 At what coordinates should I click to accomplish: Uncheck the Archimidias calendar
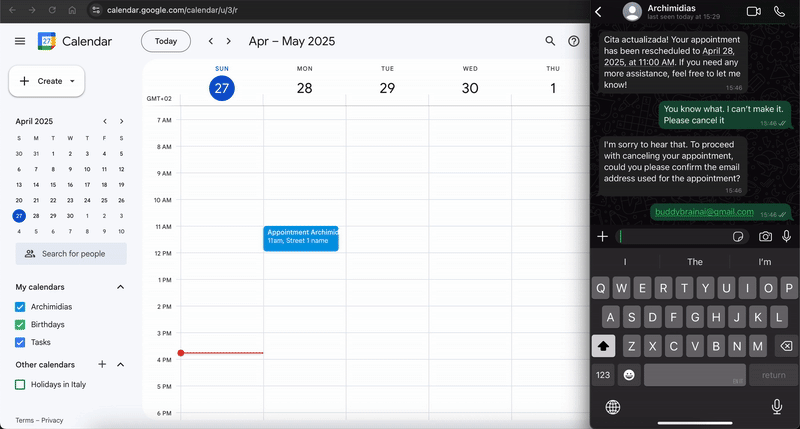20,307
